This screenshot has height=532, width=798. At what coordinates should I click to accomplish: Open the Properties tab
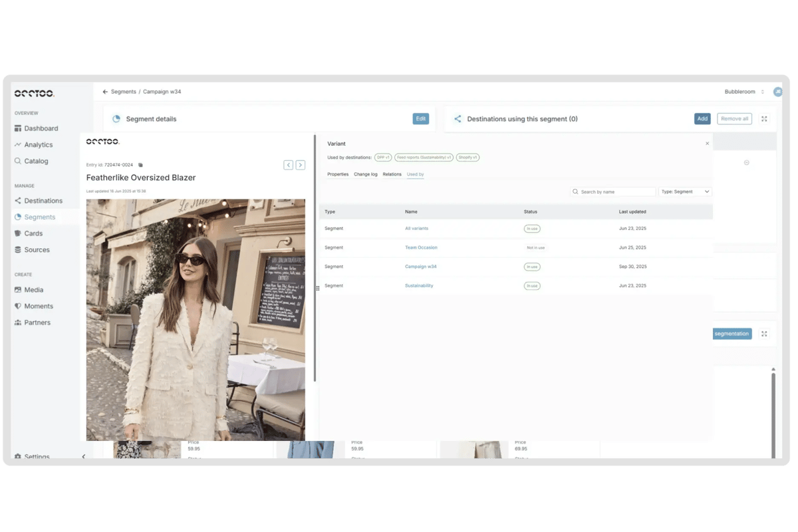tap(338, 174)
